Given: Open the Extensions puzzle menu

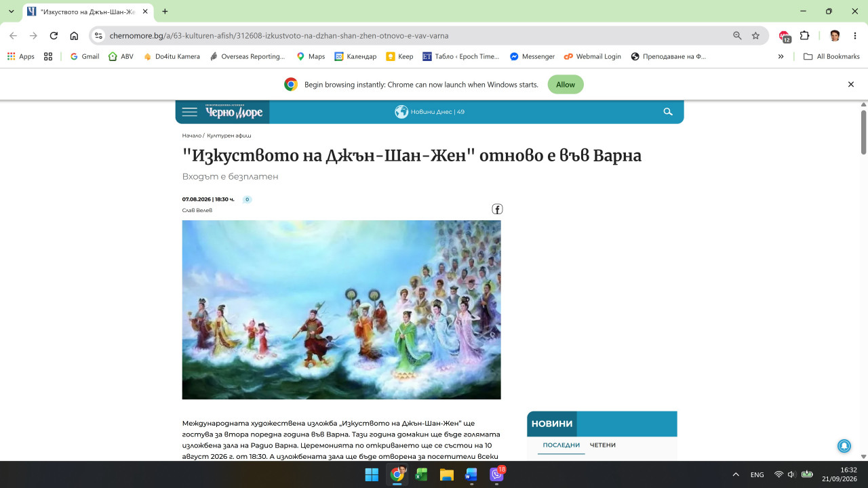Looking at the screenshot, I should (805, 36).
